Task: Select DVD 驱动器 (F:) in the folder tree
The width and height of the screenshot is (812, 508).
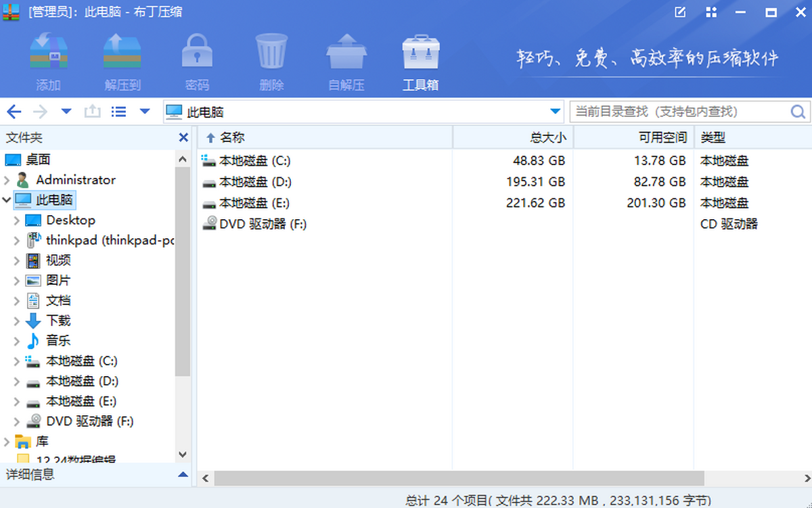Action: click(x=90, y=421)
